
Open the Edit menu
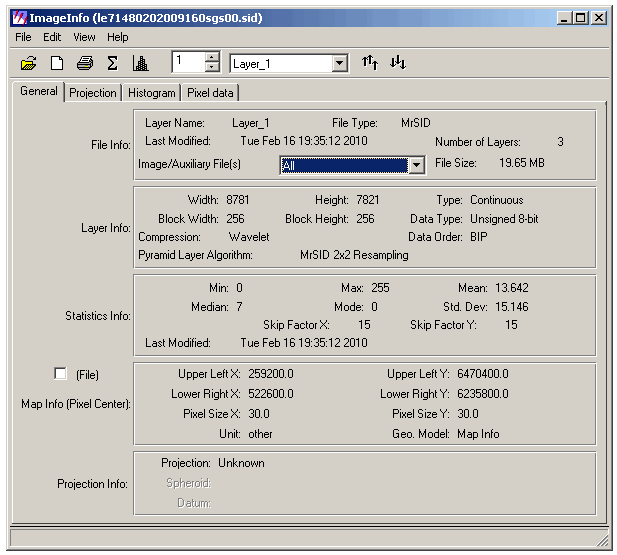(52, 37)
